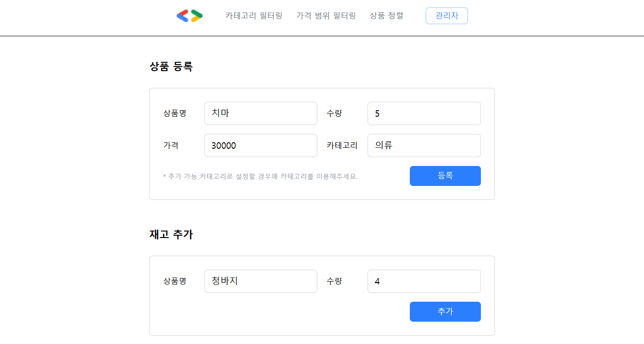Open the 카테고리 필터링 nav item
Viewport: 644px width, 344px height.
(x=254, y=16)
